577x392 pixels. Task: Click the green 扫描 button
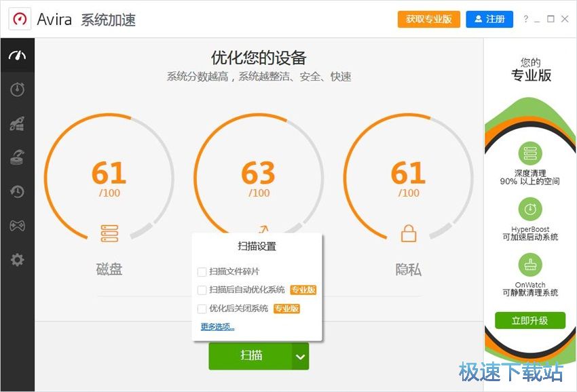250,356
